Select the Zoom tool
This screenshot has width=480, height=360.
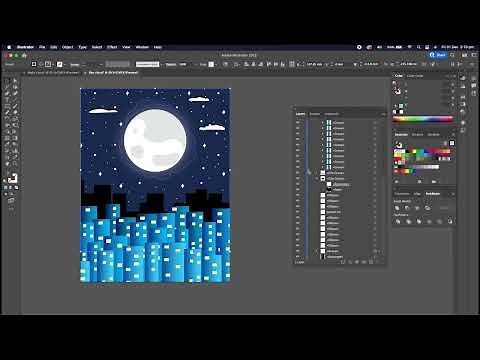(x=15, y=163)
